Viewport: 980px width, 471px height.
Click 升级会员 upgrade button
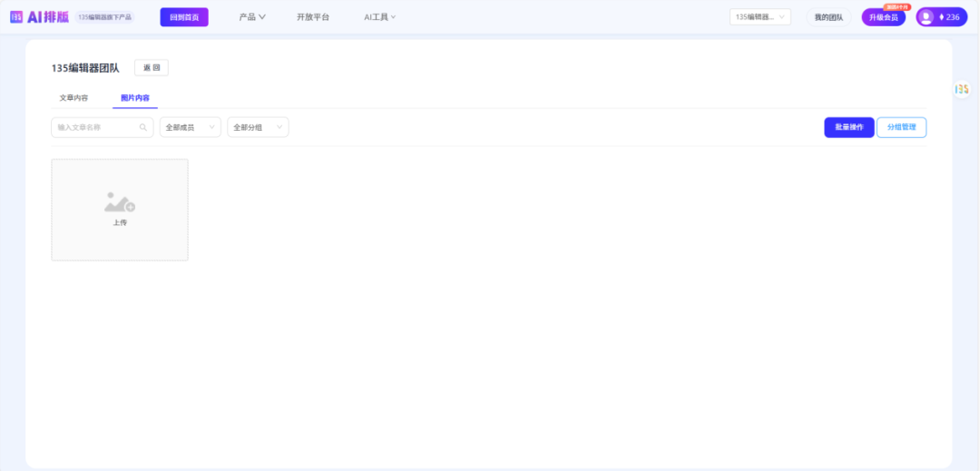click(x=884, y=17)
